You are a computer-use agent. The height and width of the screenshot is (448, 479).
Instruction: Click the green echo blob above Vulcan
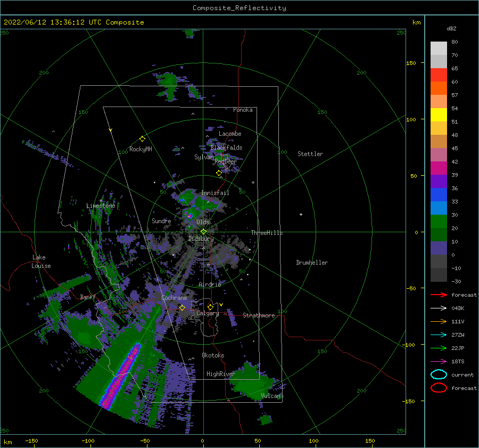click(253, 381)
